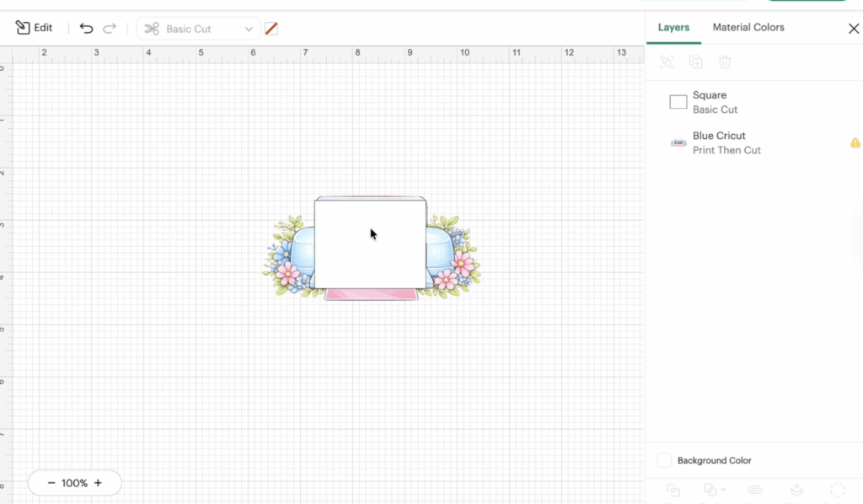Click the warning icon on Blue Cricut

point(855,143)
